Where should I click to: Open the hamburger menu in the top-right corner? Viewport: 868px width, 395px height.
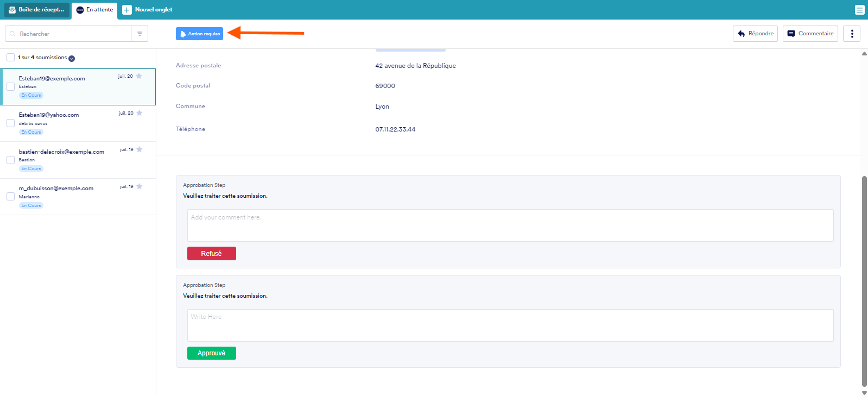click(859, 10)
